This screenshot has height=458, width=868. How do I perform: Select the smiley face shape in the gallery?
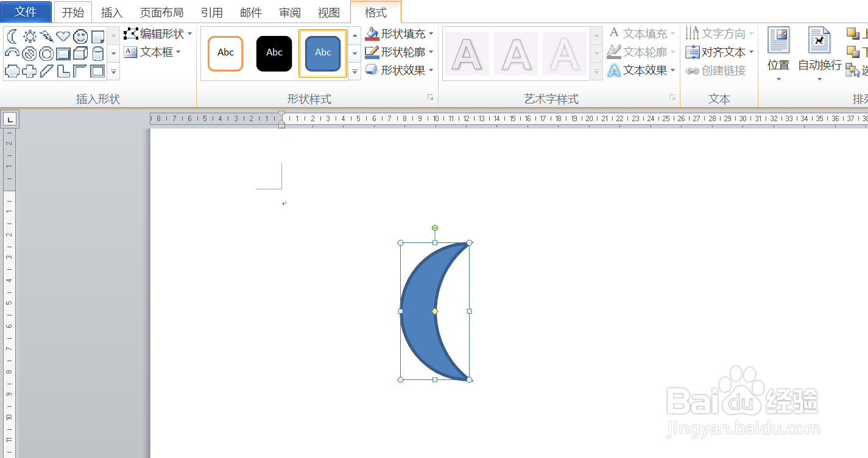[x=80, y=37]
